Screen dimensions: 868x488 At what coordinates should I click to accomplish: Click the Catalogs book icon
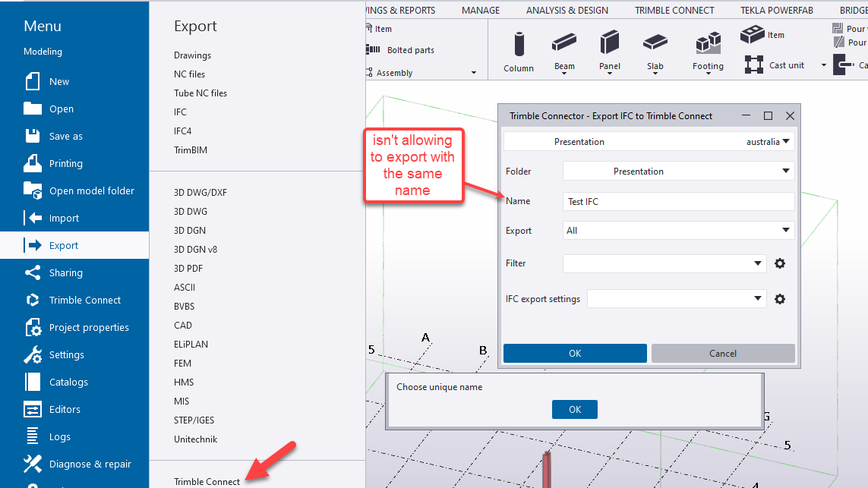coord(33,382)
